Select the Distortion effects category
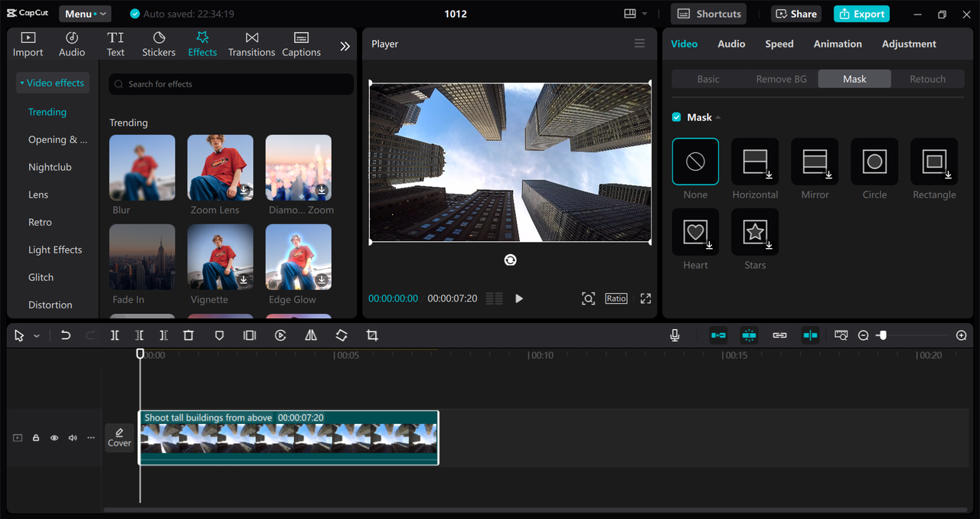 tap(51, 305)
